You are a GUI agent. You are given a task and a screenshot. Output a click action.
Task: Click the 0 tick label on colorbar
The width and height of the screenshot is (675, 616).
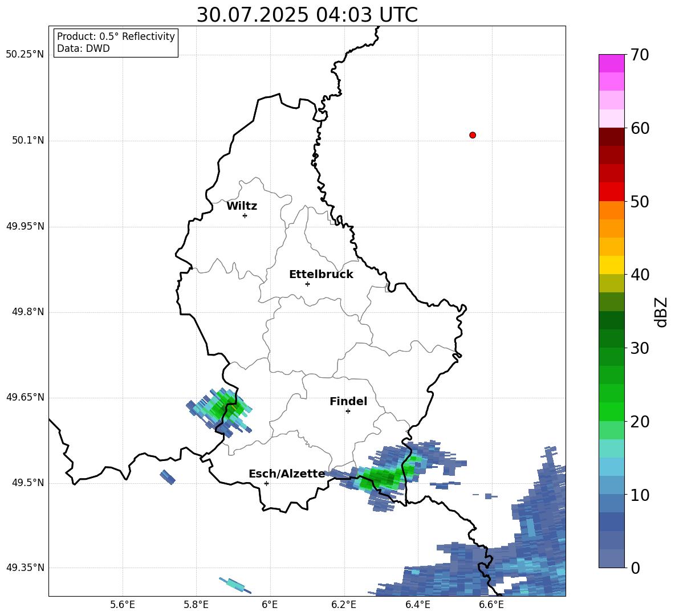635,568
